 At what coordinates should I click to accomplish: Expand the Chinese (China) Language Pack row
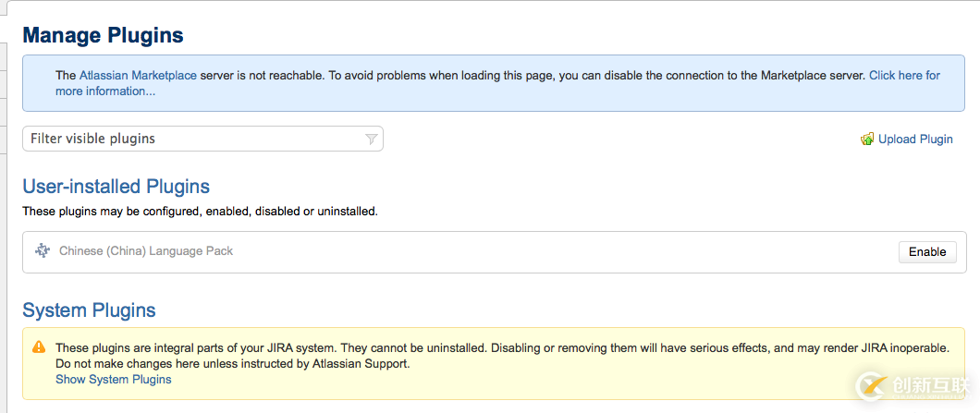tap(495, 252)
